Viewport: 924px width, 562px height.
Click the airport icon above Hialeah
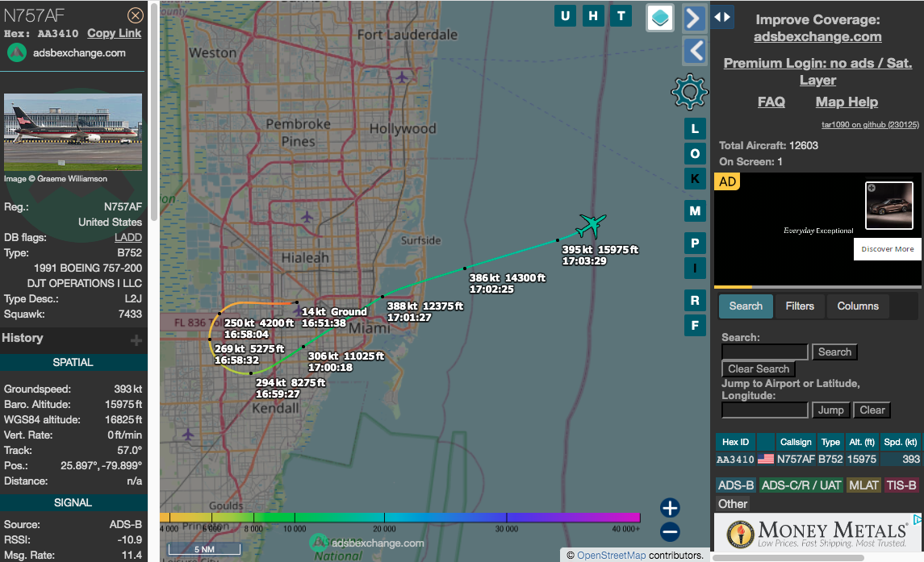pyautogui.click(x=307, y=218)
